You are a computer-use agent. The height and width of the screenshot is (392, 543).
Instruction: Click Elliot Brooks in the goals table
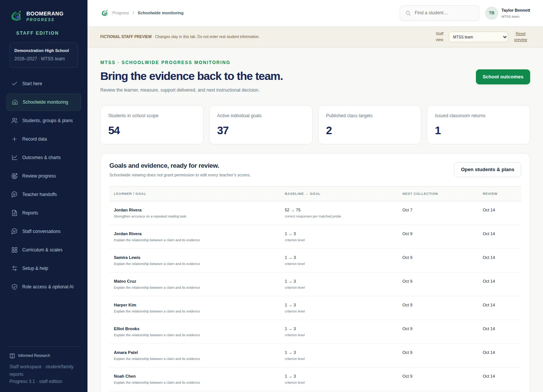[127, 329]
